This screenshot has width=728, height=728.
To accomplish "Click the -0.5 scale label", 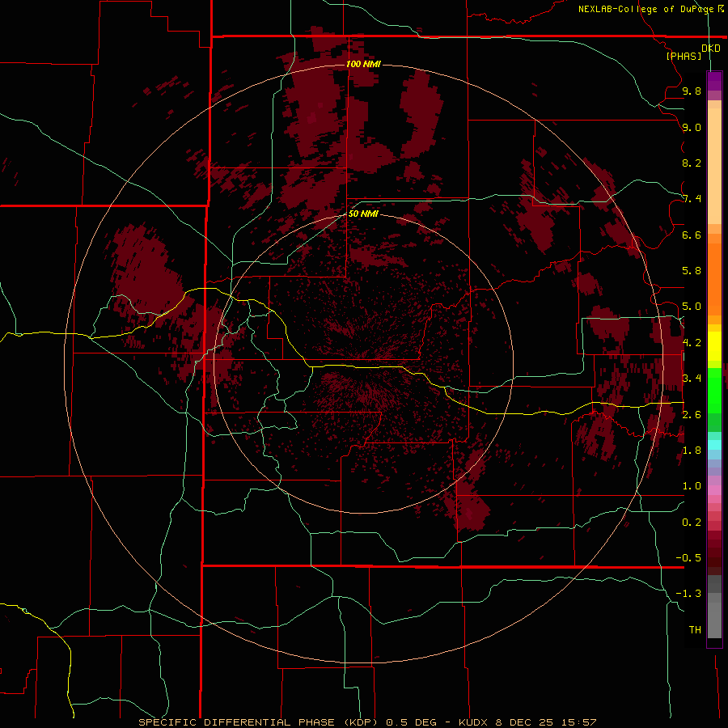I will (x=688, y=558).
